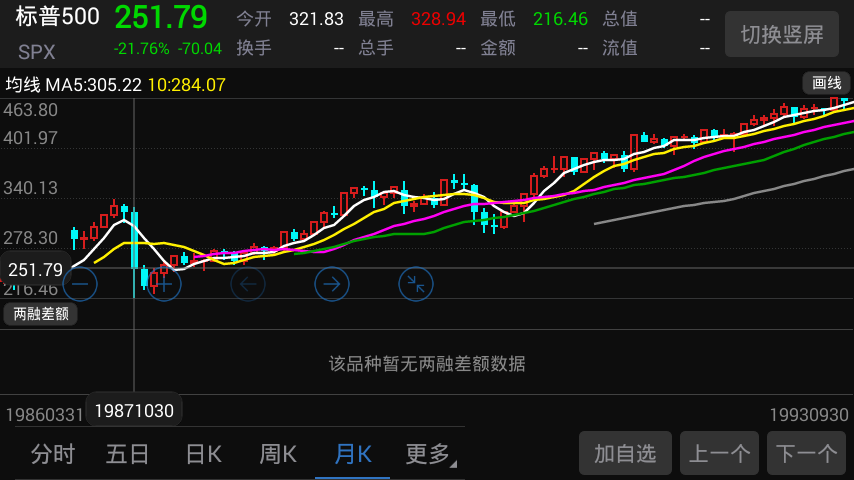
Task: Tap the crosshair date label 19871030
Action: click(134, 410)
